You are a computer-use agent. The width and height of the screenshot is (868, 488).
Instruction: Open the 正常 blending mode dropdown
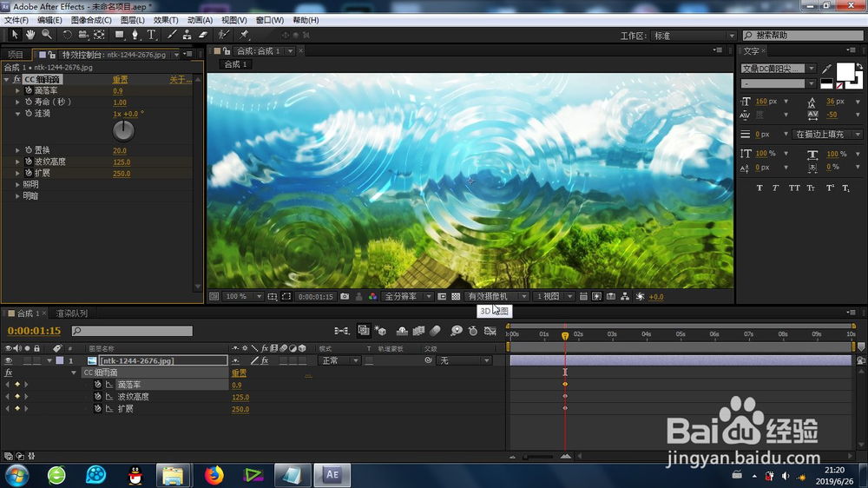[339, 360]
